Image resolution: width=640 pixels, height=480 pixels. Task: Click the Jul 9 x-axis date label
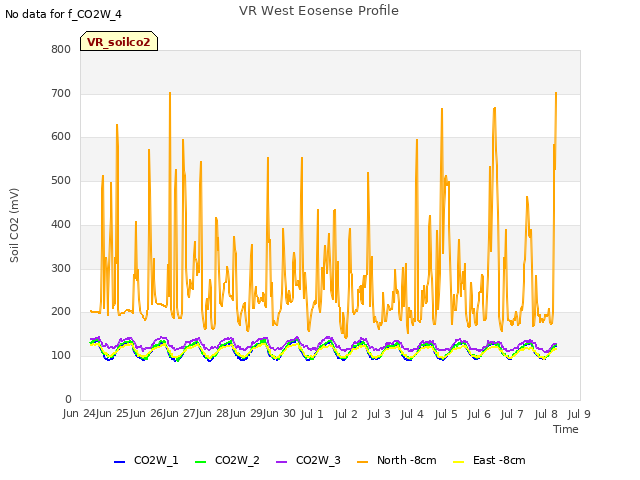[579, 414]
